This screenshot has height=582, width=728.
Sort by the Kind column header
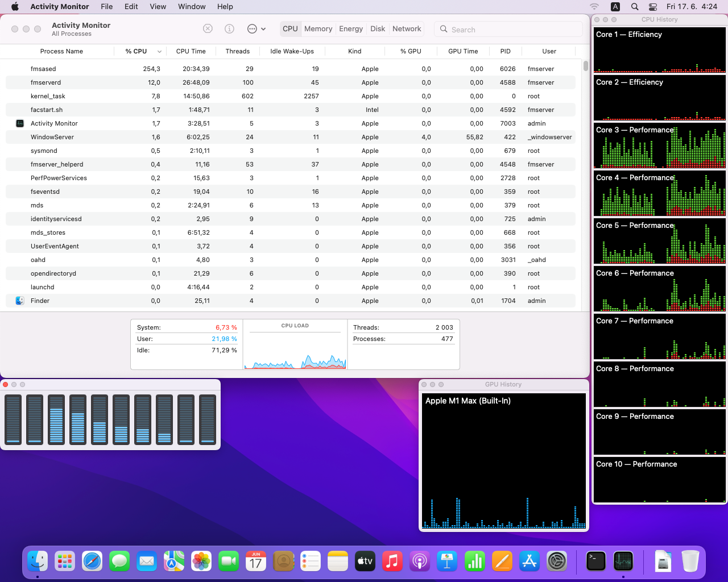coord(354,51)
